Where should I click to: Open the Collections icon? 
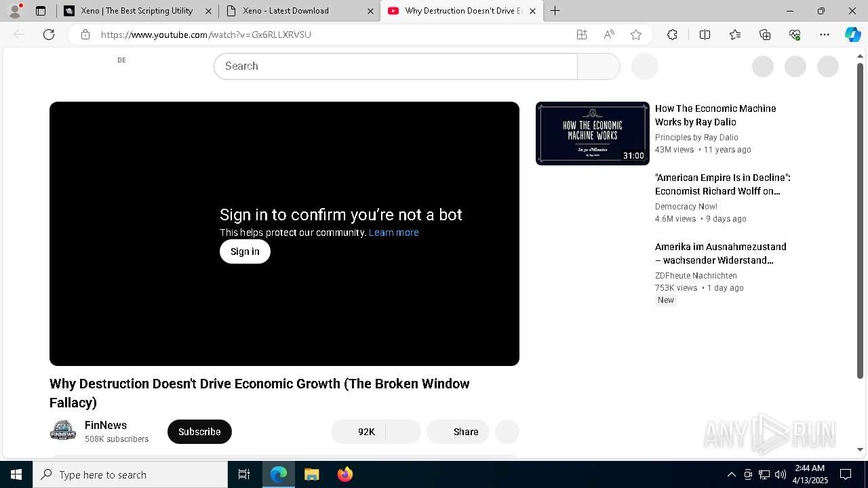click(765, 35)
